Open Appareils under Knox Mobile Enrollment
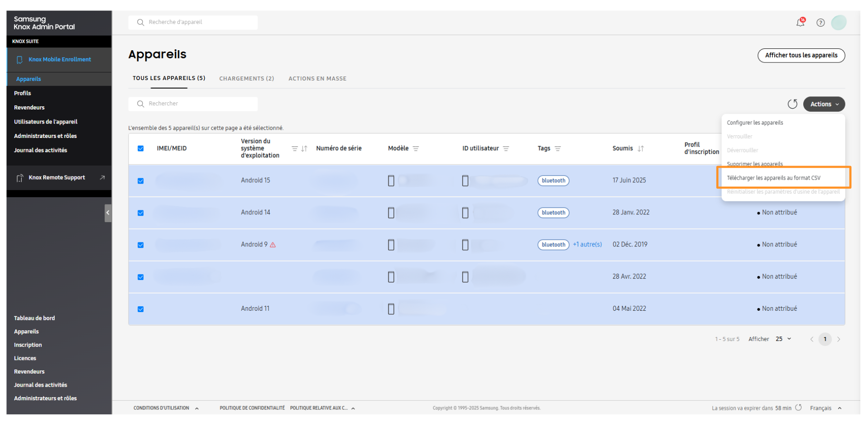Image resolution: width=868 pixels, height=427 pixels. tap(29, 79)
